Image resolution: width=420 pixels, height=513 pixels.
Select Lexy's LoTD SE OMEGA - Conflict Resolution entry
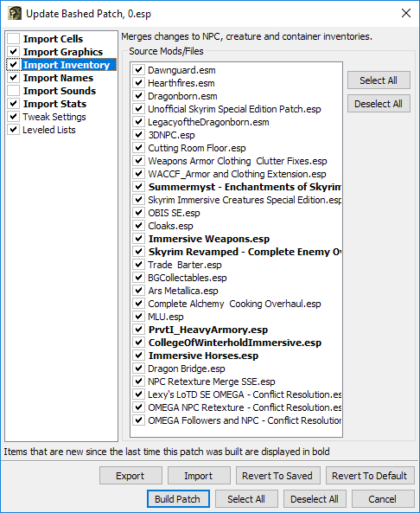coord(245,394)
